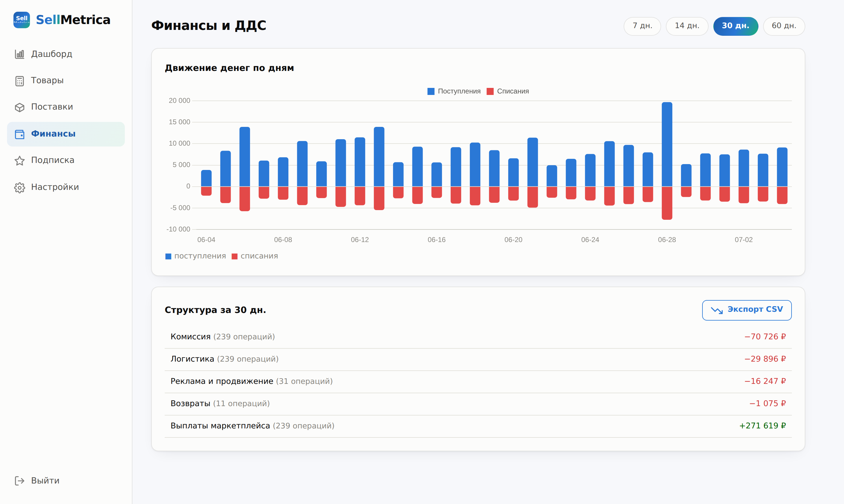Click the −1 075 ₽ amount
This screenshot has height=504, width=844.
(x=768, y=404)
